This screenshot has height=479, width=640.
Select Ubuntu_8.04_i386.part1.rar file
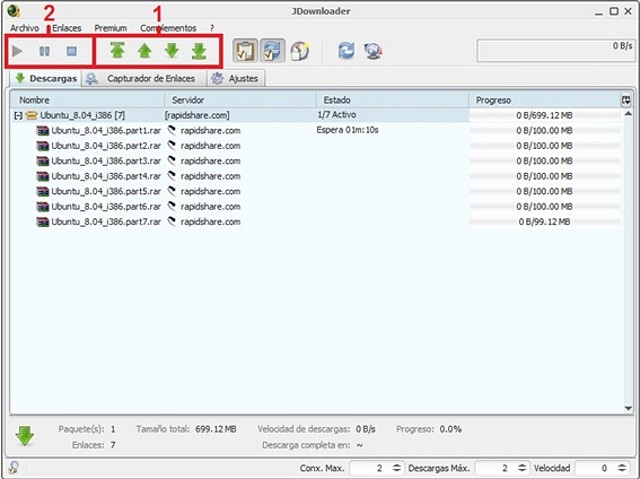click(x=106, y=131)
